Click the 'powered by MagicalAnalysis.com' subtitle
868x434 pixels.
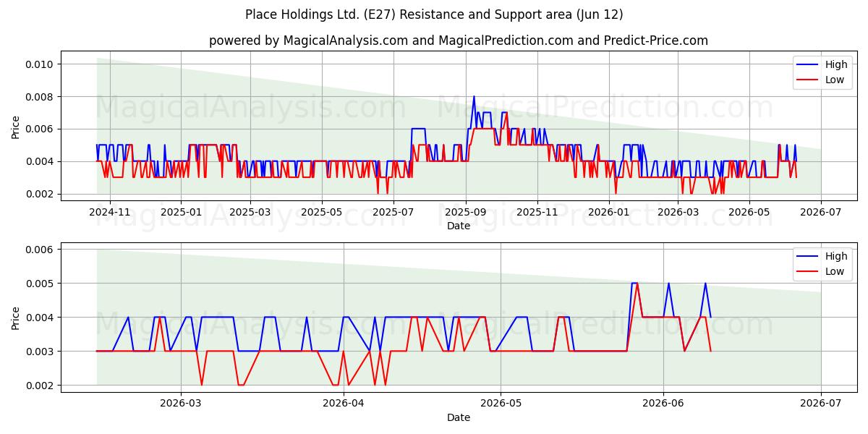pos(459,41)
